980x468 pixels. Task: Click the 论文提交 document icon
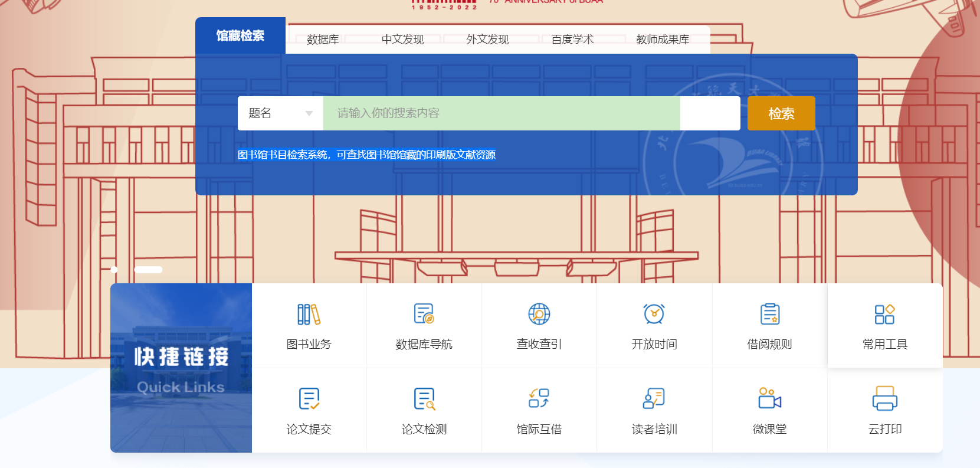click(309, 399)
